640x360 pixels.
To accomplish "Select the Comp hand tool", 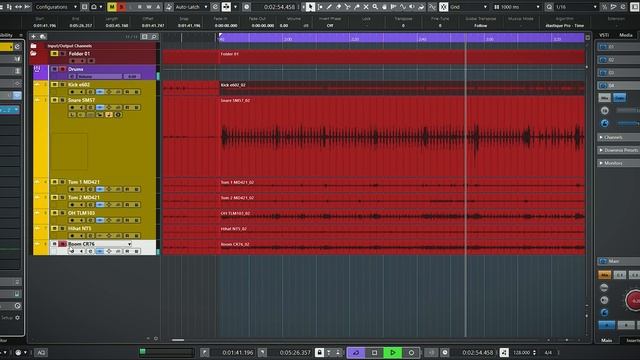I will [x=384, y=7].
